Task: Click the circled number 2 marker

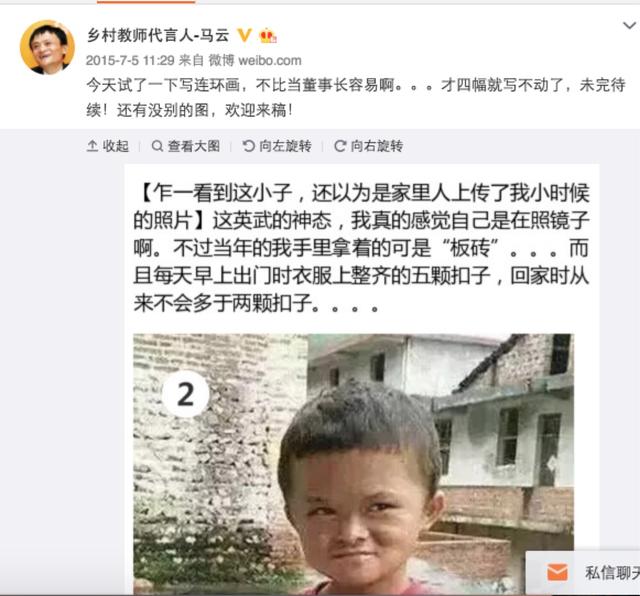Action: coord(186,394)
